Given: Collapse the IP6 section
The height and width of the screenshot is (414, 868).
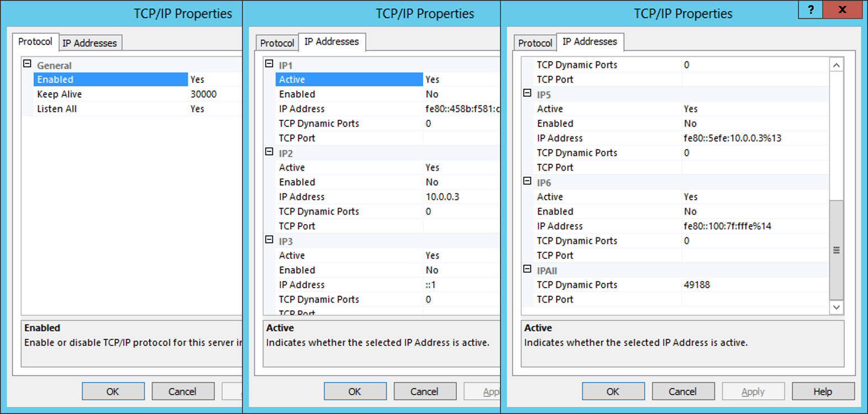Looking at the screenshot, I should (x=527, y=182).
